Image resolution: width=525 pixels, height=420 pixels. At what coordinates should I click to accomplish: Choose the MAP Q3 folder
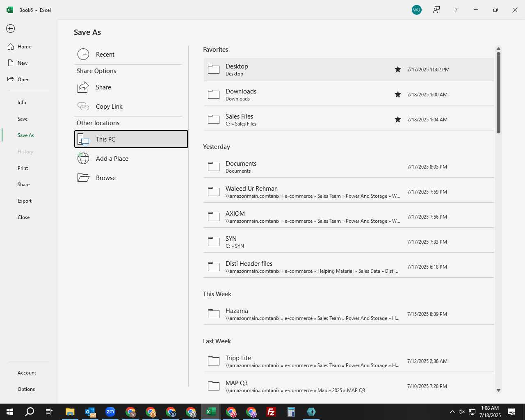(349, 386)
